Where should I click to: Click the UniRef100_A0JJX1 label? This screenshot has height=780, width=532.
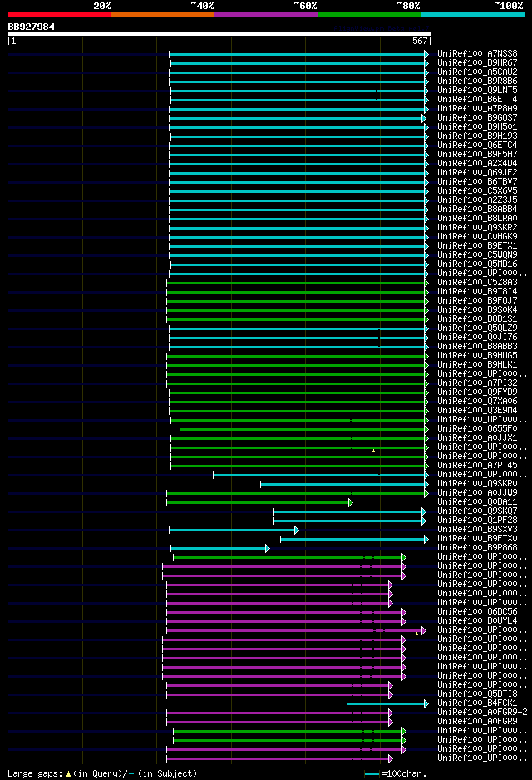point(477,437)
